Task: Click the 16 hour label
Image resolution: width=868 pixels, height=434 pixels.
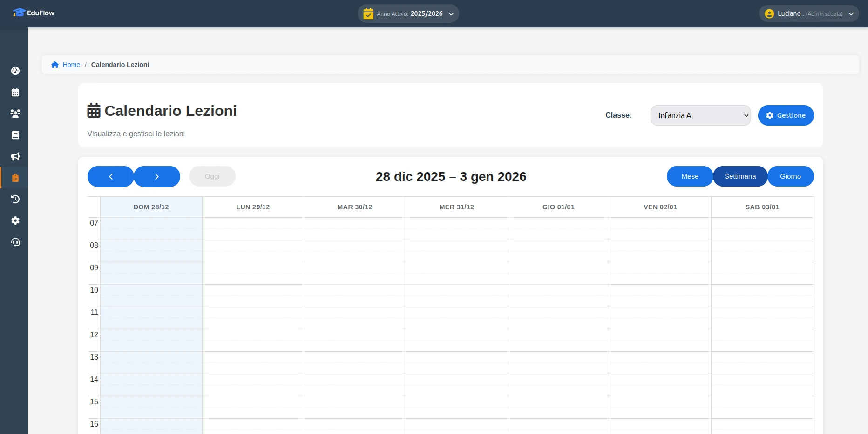Action: pyautogui.click(x=94, y=424)
